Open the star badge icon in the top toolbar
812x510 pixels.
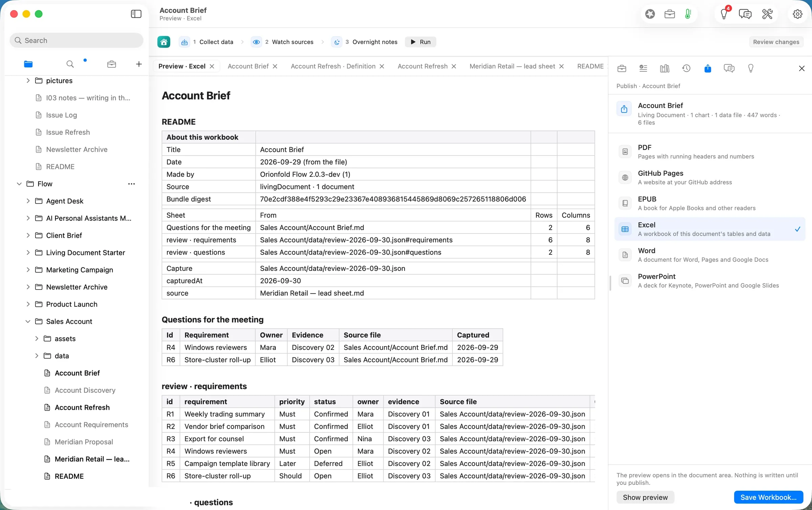click(650, 14)
